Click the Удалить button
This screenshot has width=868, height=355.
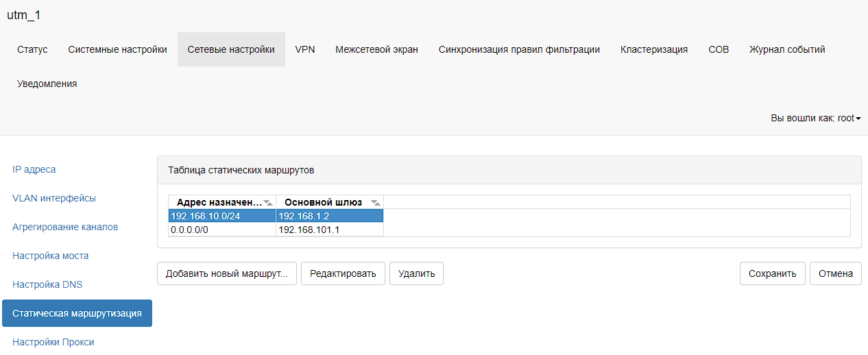pos(416,273)
